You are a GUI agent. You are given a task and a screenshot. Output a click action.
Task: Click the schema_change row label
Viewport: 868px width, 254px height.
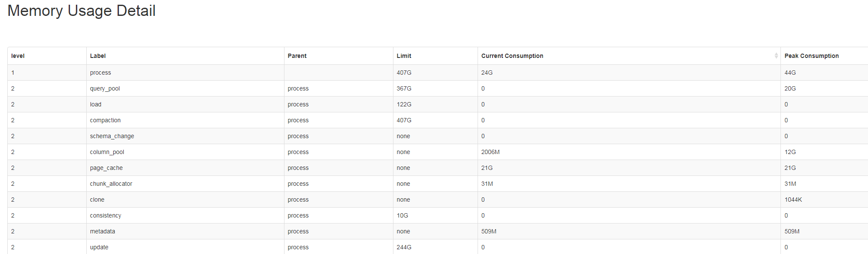112,136
